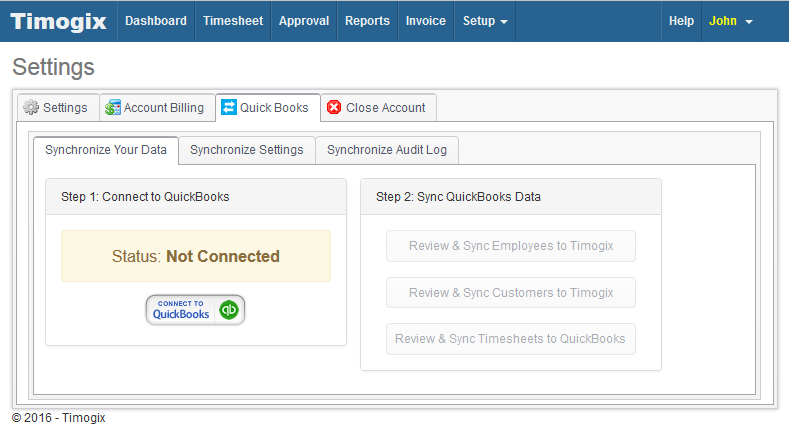The width and height of the screenshot is (789, 429).
Task: Navigate to the Invoice page
Action: pyautogui.click(x=426, y=21)
